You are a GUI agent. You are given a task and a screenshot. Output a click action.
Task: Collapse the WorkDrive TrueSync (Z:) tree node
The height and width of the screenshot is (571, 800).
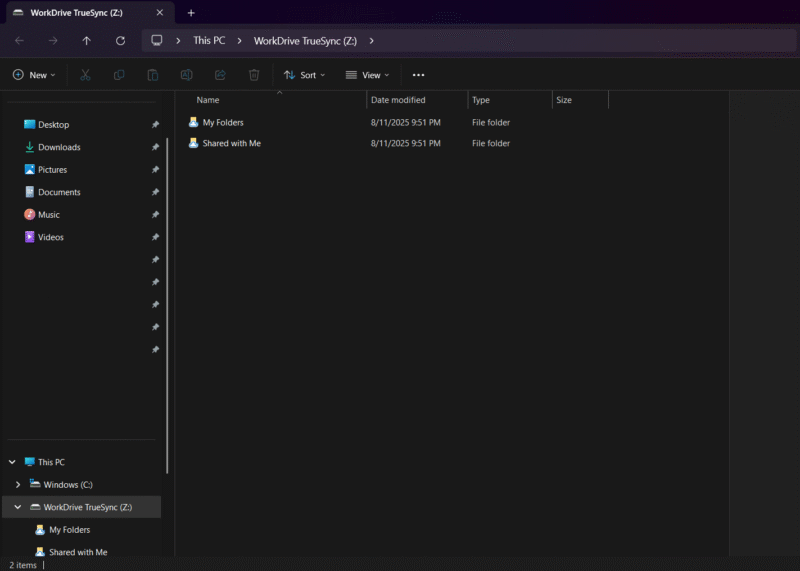pos(18,507)
